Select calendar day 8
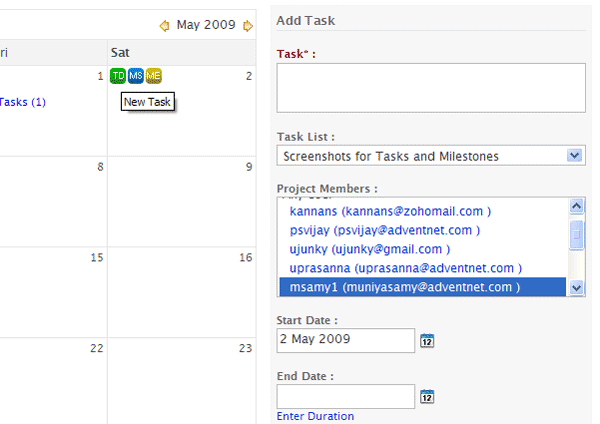Image resolution: width=600 pixels, height=424 pixels. tap(53, 201)
